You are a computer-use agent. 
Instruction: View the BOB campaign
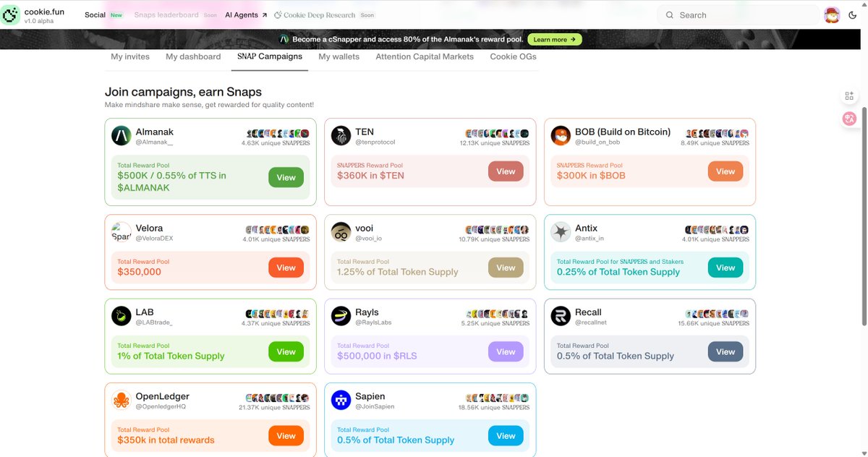click(x=726, y=171)
